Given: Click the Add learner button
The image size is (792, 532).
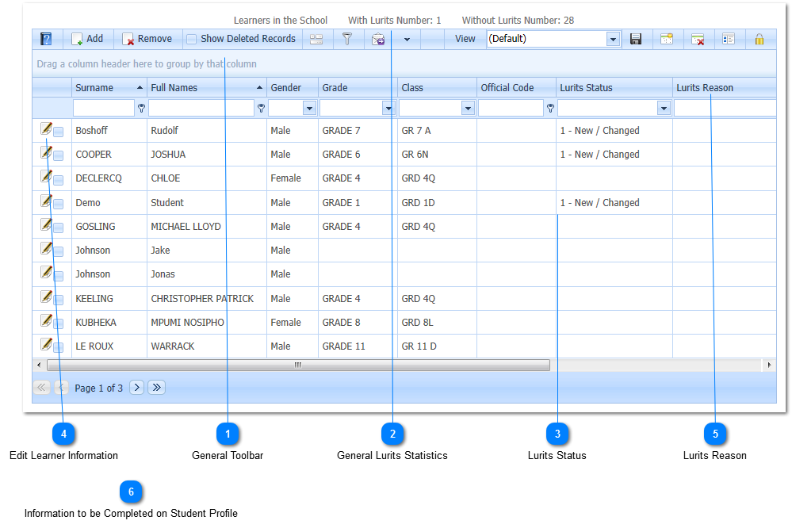Looking at the screenshot, I should [x=87, y=39].
